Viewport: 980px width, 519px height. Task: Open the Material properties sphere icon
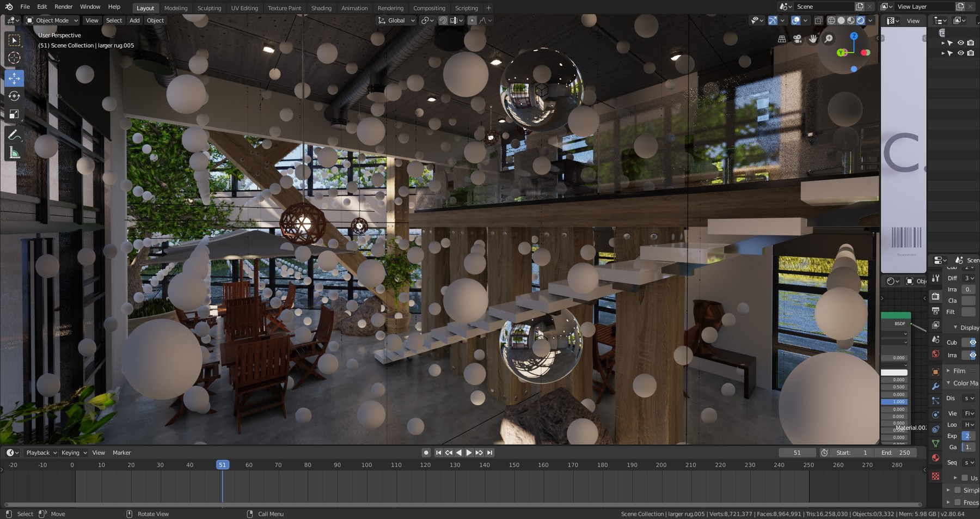click(935, 457)
